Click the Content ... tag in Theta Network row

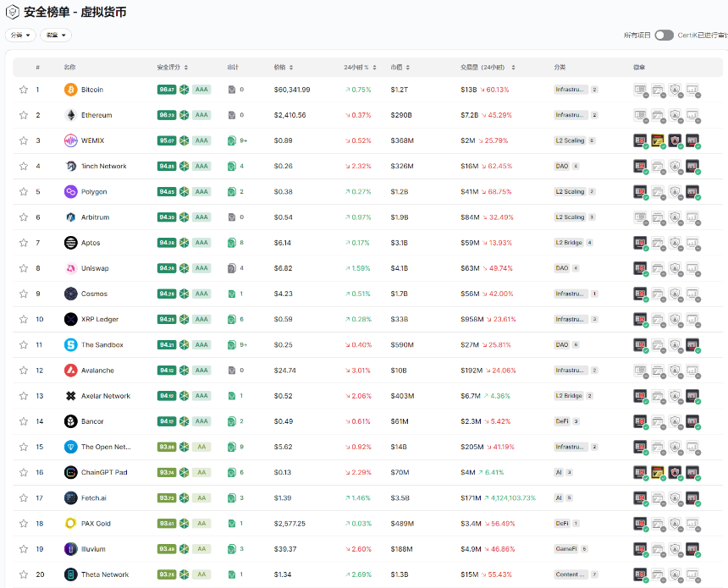tap(571, 574)
